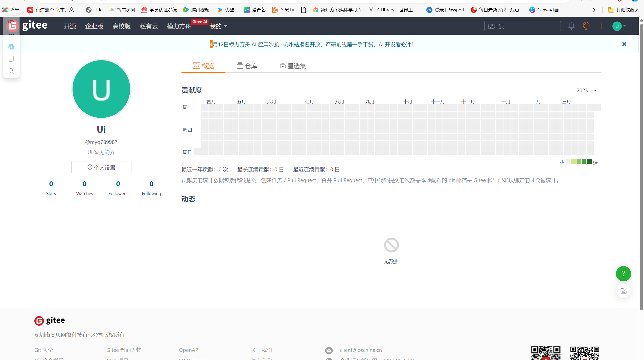The height and width of the screenshot is (360, 644).
Task: Open the green help question button
Action: pyautogui.click(x=623, y=273)
